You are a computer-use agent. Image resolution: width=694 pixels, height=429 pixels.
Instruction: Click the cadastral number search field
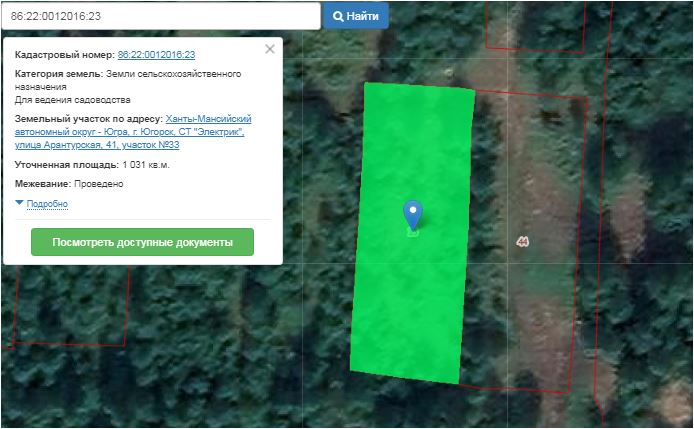(161, 16)
